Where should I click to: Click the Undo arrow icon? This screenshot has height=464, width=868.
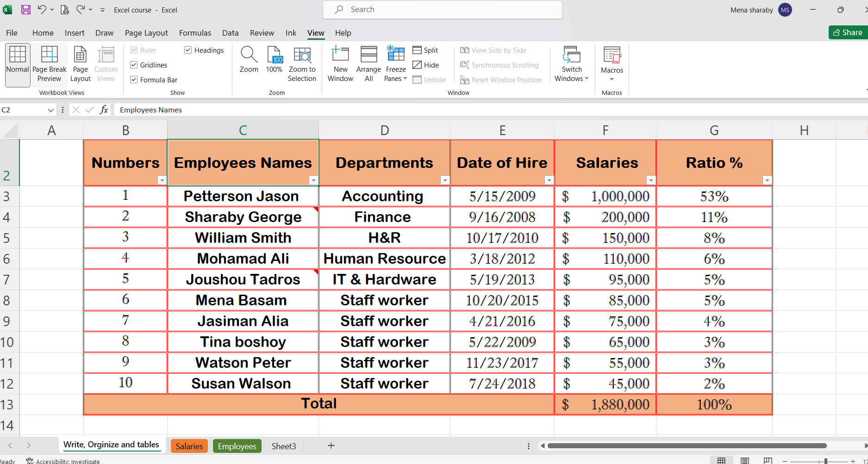coord(42,9)
